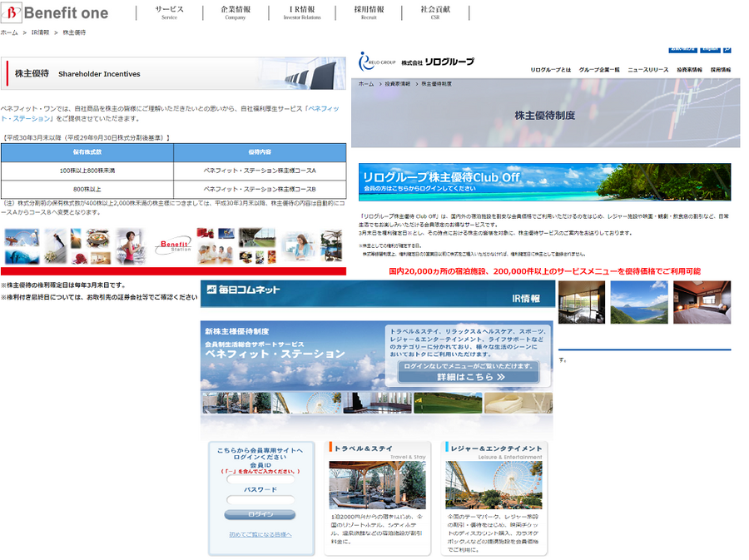This screenshot has width=749, height=560.
Task: Open the hot spring bath photo
Action: pos(582,302)
